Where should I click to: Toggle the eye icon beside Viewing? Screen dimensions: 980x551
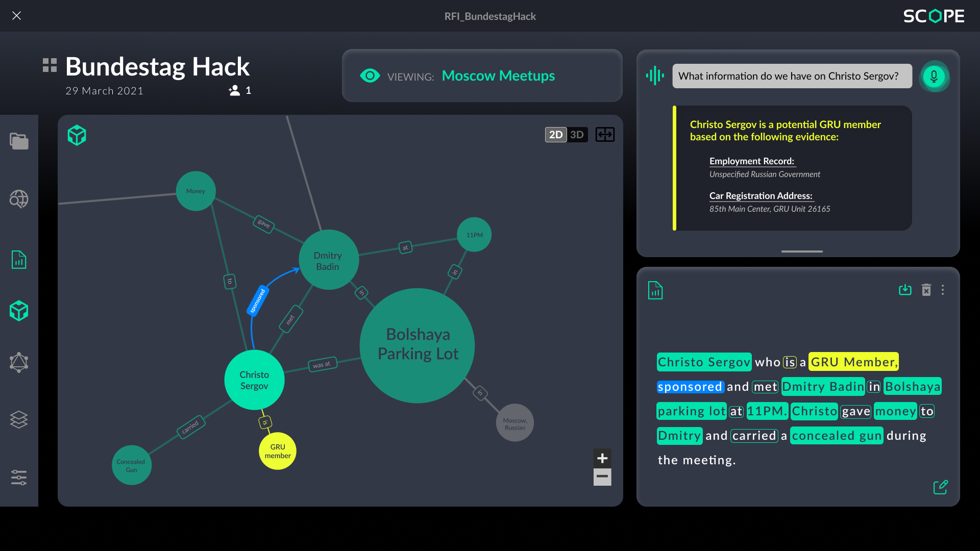tap(370, 76)
